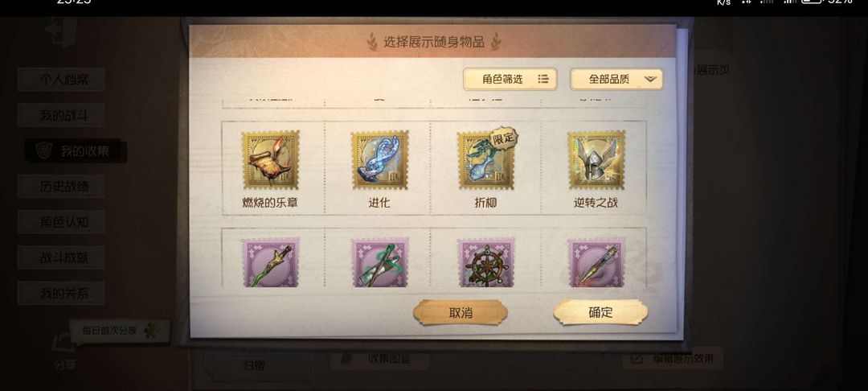This screenshot has height=391, width=868.
Task: Click the 限定 badge on 折柳
Action: (504, 138)
